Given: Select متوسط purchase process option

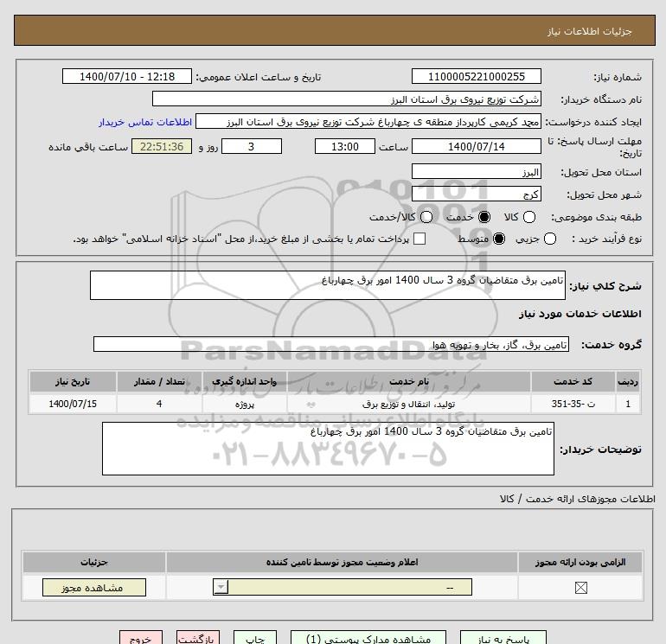Looking at the screenshot, I should coord(499,239).
